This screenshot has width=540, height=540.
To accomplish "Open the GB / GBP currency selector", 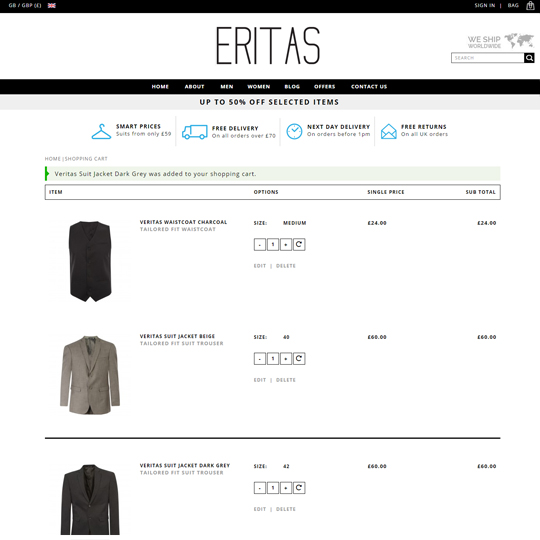I will point(25,6).
